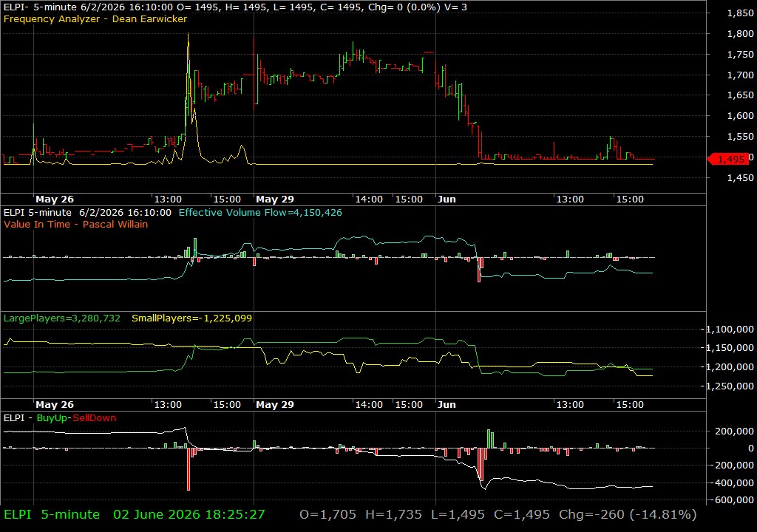Click the Jun date on lower time axis
The width and height of the screenshot is (757, 532).
point(447,405)
